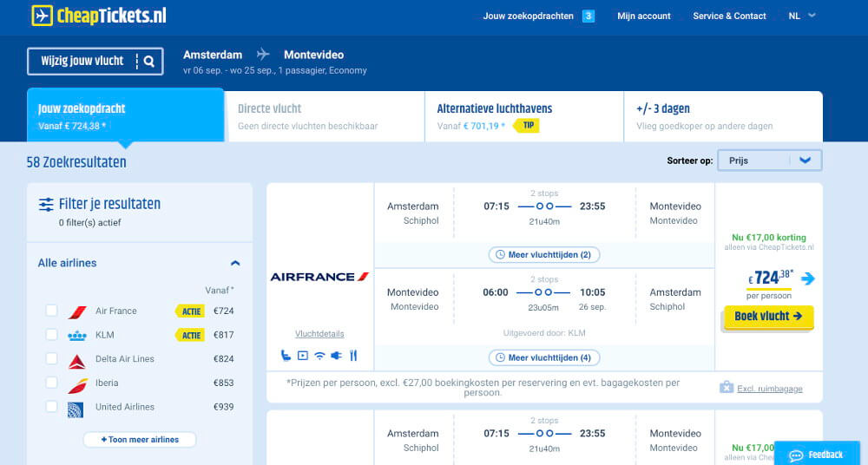Open Jouw zoekopdrachten menu
868x465 pixels.
528,16
